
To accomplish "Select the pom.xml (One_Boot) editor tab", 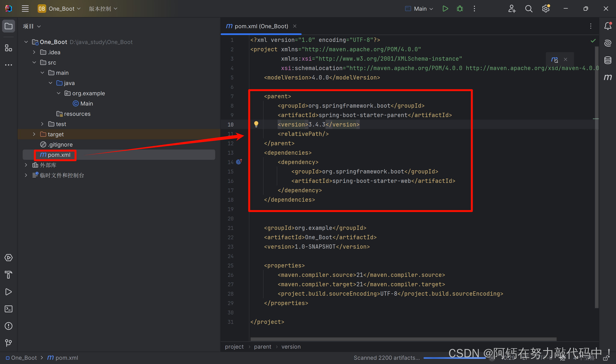I will coord(261,26).
